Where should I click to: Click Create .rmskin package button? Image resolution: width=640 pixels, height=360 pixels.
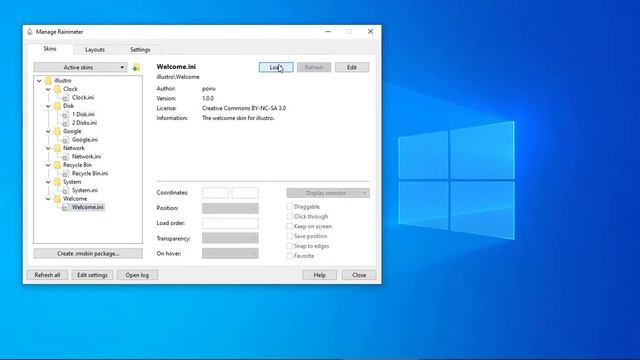88,253
